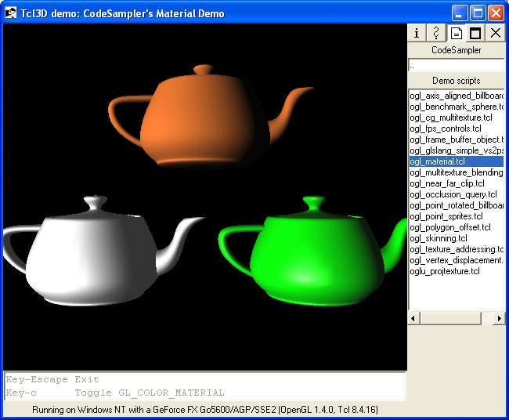Select ogl_point_rotated_billboard script
Viewport: 509px width, 420px height.
(x=457, y=205)
